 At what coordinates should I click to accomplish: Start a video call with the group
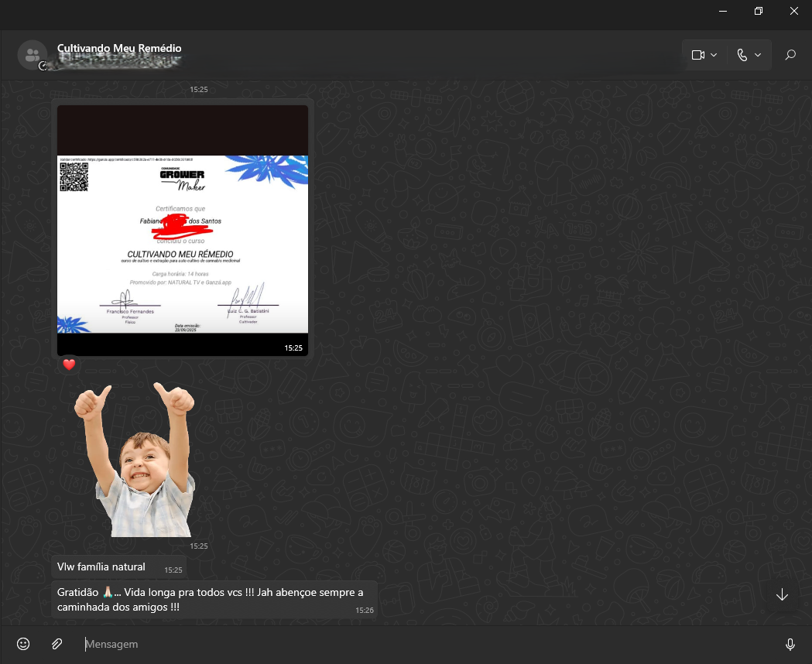[x=697, y=55]
